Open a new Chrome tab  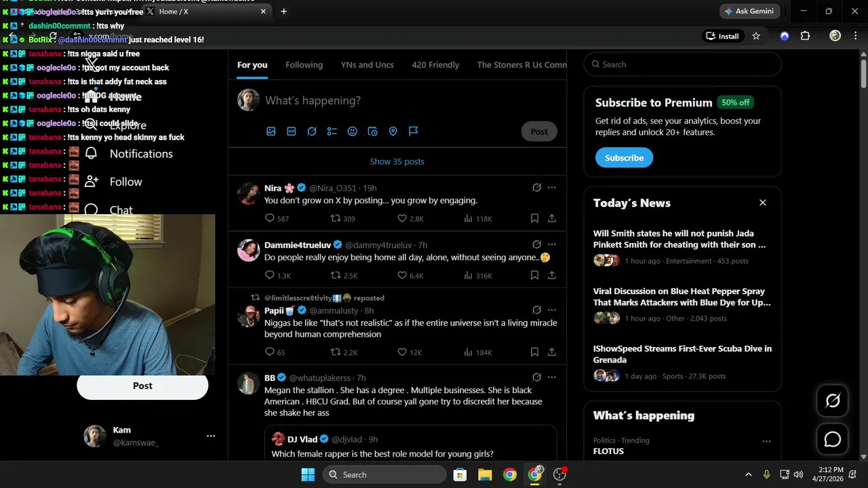click(283, 12)
